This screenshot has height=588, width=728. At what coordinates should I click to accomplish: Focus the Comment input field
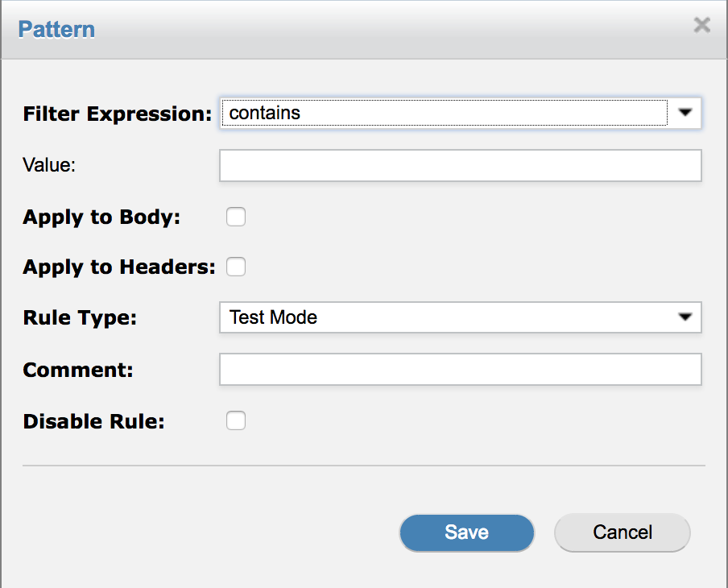click(460, 370)
